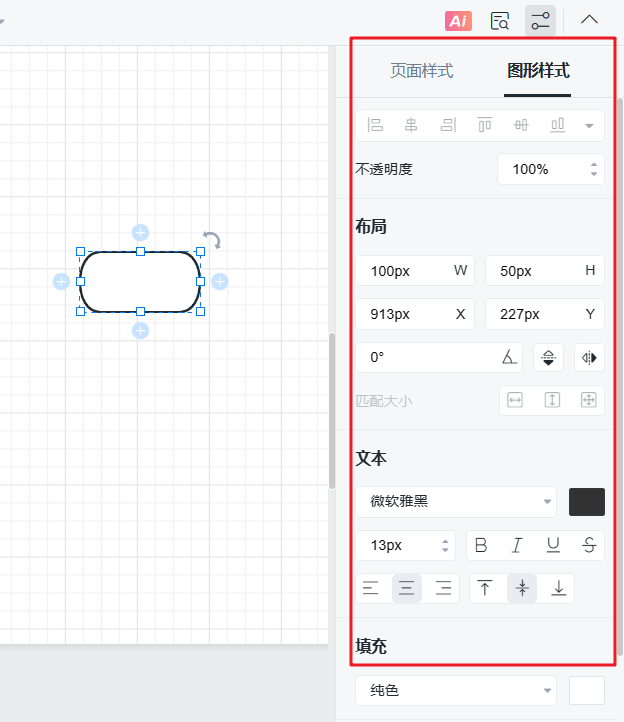Click the find and replace icon
The image size is (624, 722).
click(500, 21)
